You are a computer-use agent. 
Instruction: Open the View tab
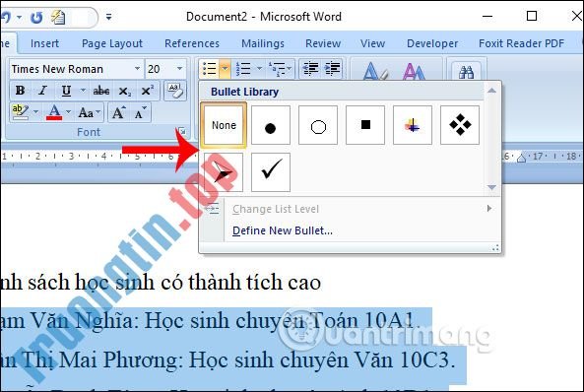372,43
